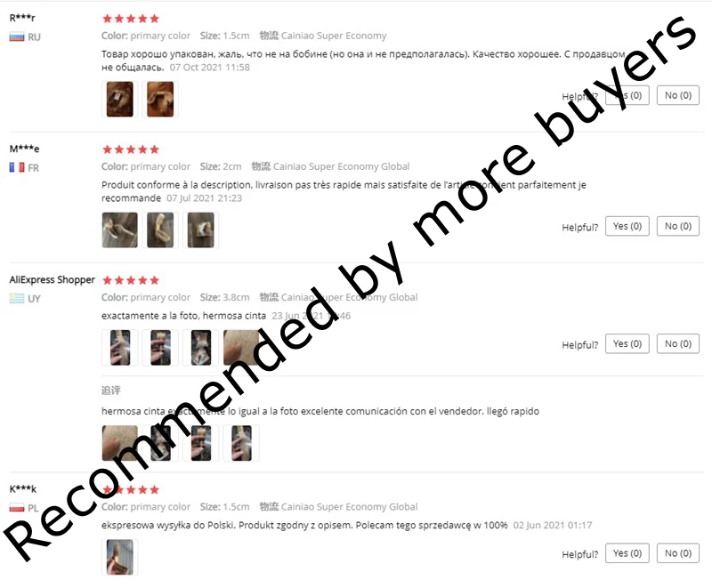The height and width of the screenshot is (588, 712).
Task: Click the Uruguay flag icon beside UY
Action: click(x=17, y=298)
